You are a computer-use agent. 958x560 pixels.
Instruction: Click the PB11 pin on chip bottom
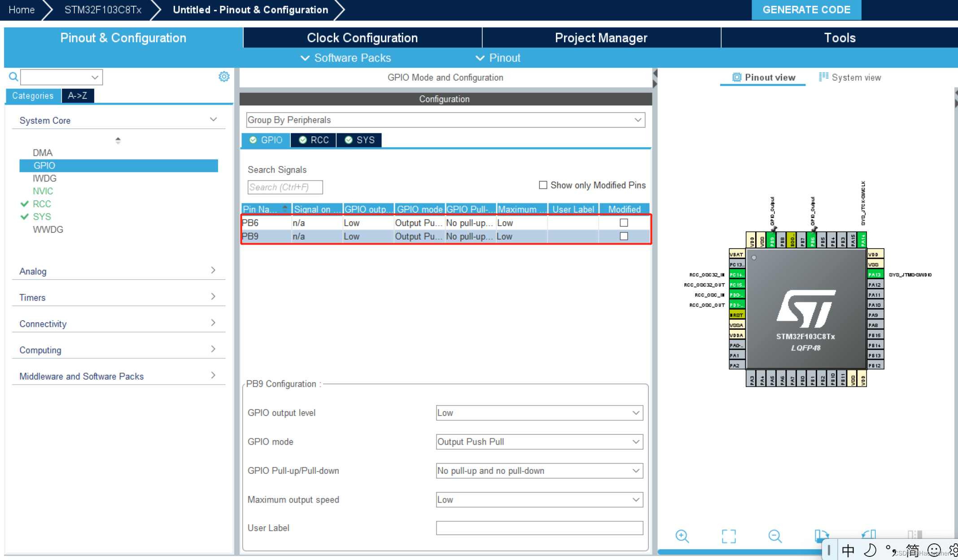[842, 378]
